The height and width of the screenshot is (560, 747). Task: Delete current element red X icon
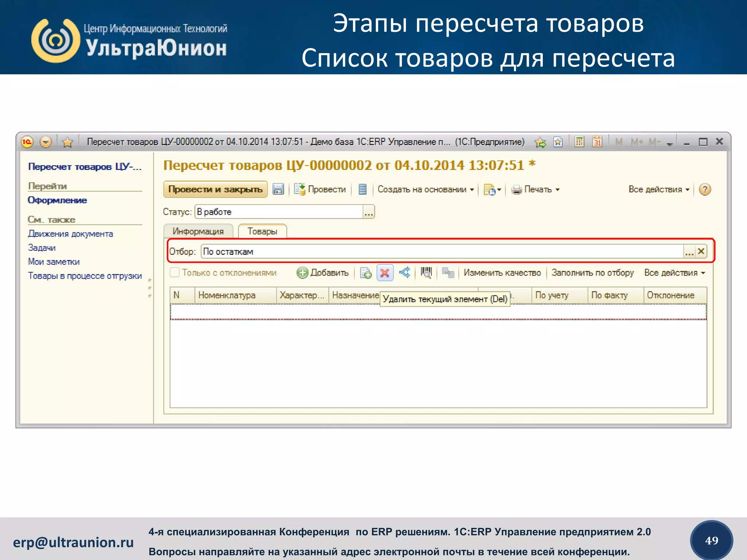pos(385,273)
